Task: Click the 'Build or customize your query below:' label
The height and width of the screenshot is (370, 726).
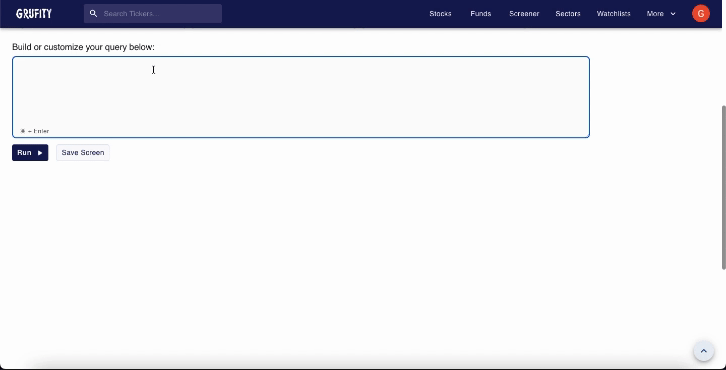Action: pyautogui.click(x=83, y=47)
